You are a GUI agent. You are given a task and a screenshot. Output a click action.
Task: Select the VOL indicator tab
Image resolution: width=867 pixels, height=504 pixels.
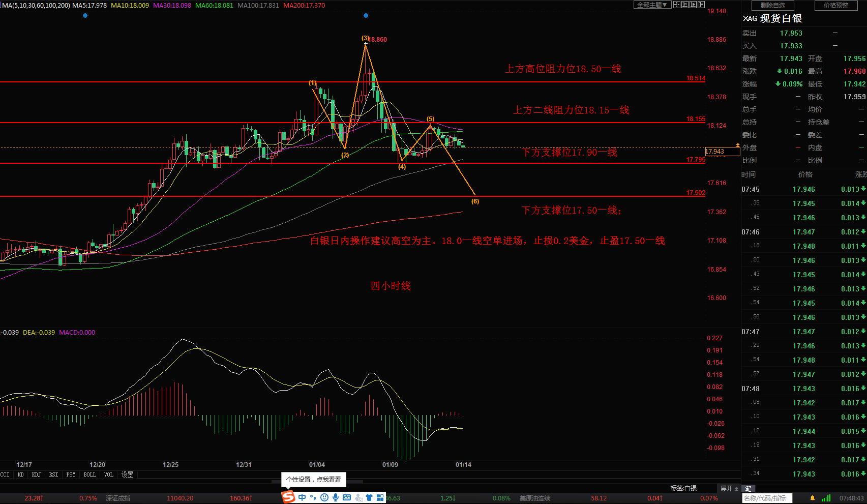click(109, 475)
